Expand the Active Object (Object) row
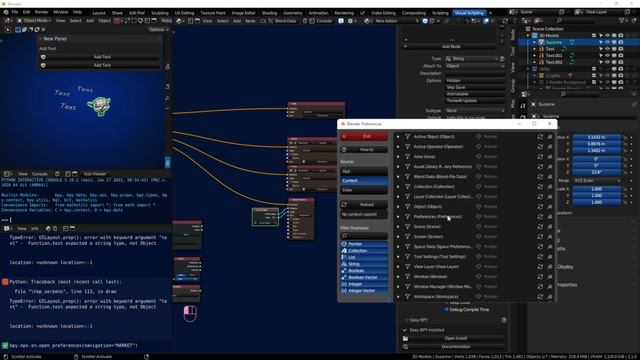The image size is (640, 360). 398,137
